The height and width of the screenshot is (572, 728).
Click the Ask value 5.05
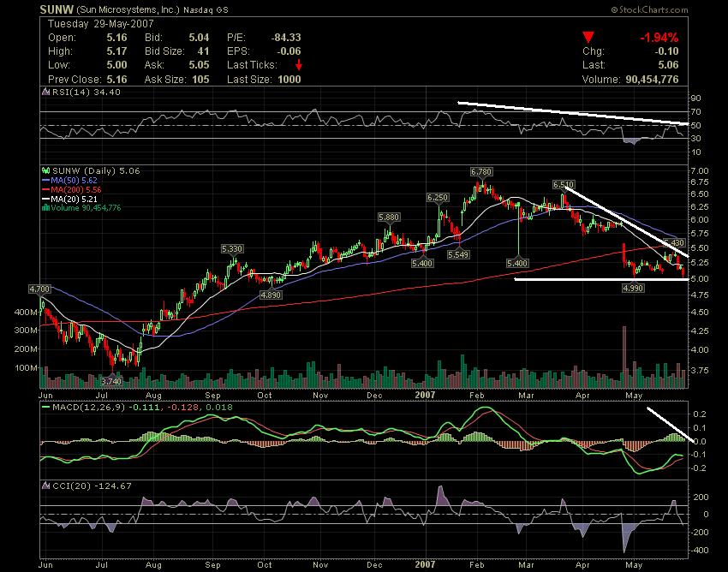(199, 65)
